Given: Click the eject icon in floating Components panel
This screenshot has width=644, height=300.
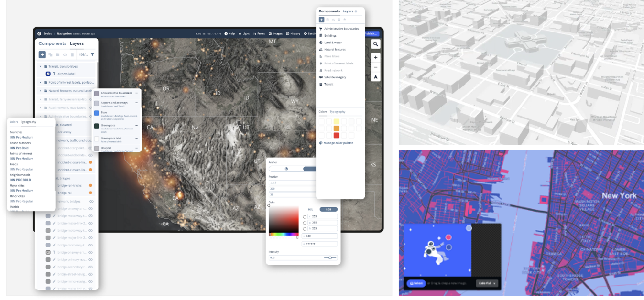Looking at the screenshot, I should [345, 20].
